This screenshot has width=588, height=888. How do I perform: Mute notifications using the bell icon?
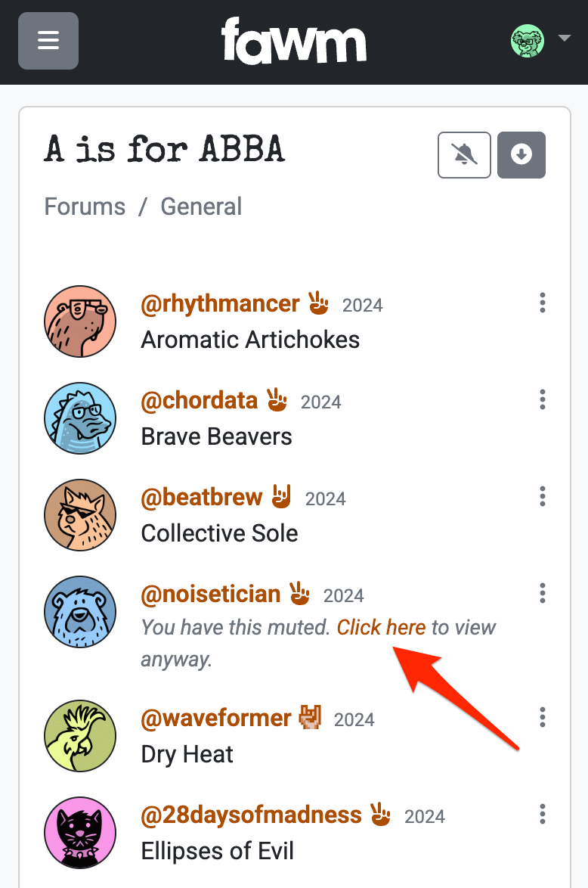463,154
